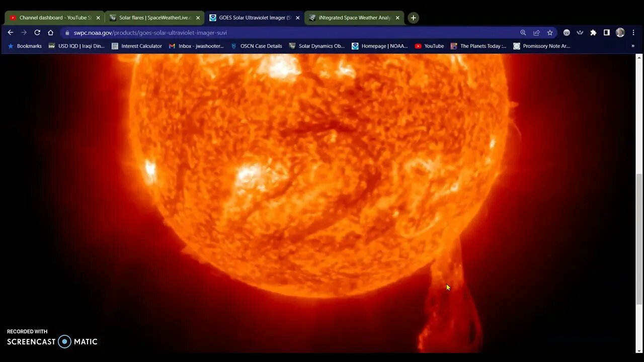
Task: Go forward one page
Action: click(x=24, y=32)
